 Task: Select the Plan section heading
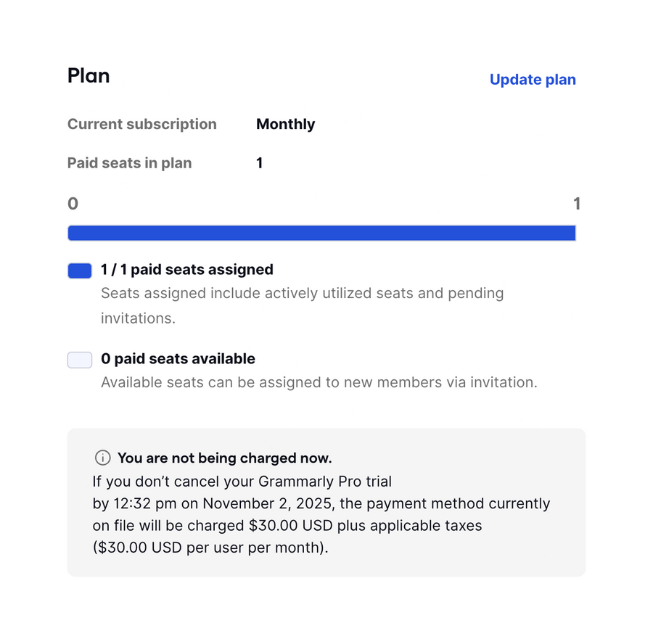click(88, 75)
